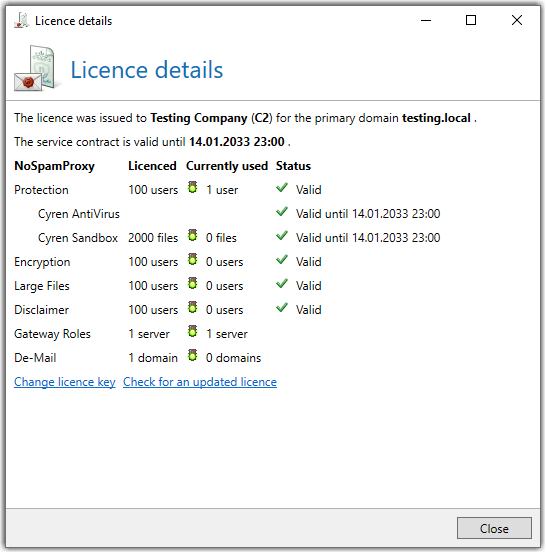Click the Licence details title bar text
Image resolution: width=546 pixels, height=553 pixels.
pyautogui.click(x=73, y=21)
